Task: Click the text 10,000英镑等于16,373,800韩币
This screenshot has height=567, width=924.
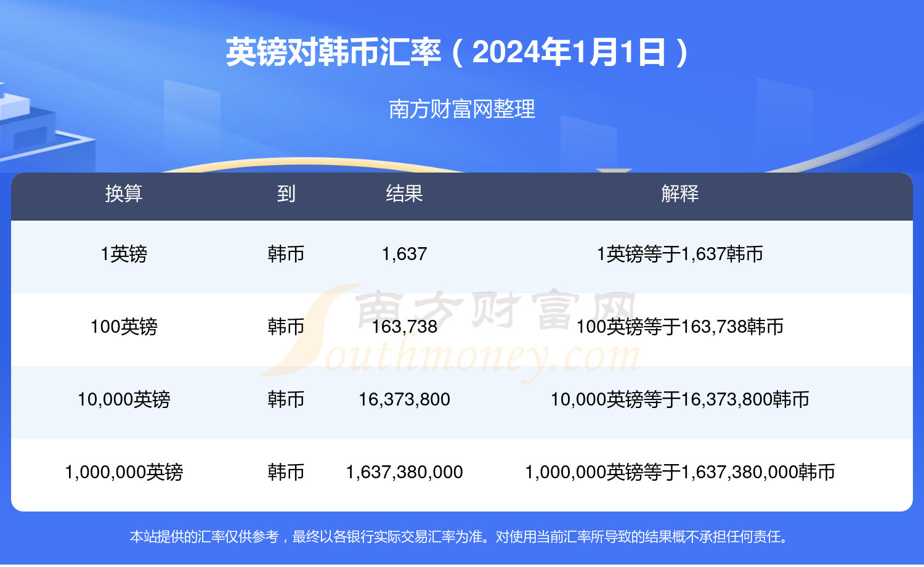Action: click(x=680, y=399)
